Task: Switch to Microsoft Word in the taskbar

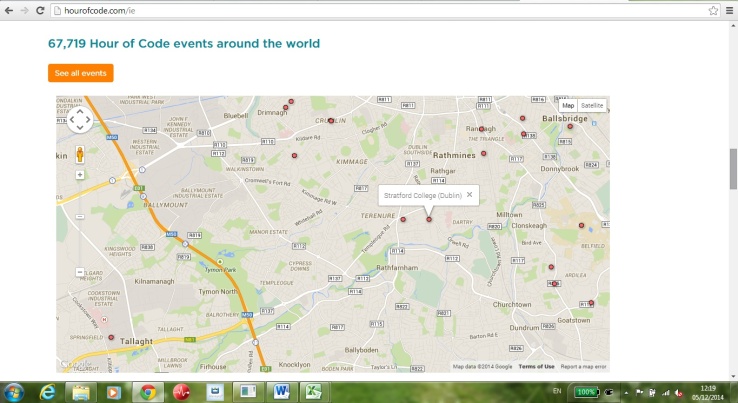Action: pyautogui.click(x=281, y=392)
